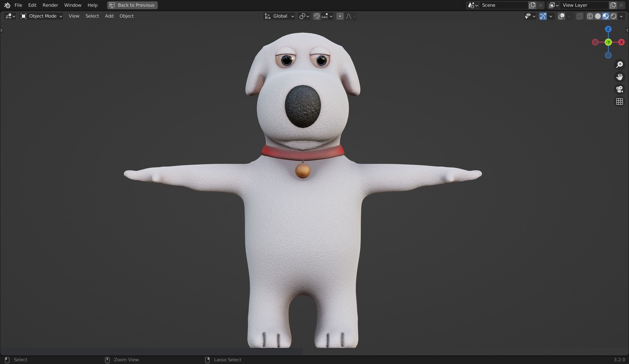Open the snapping options dropdown
The height and width of the screenshot is (364, 629).
pyautogui.click(x=327, y=16)
